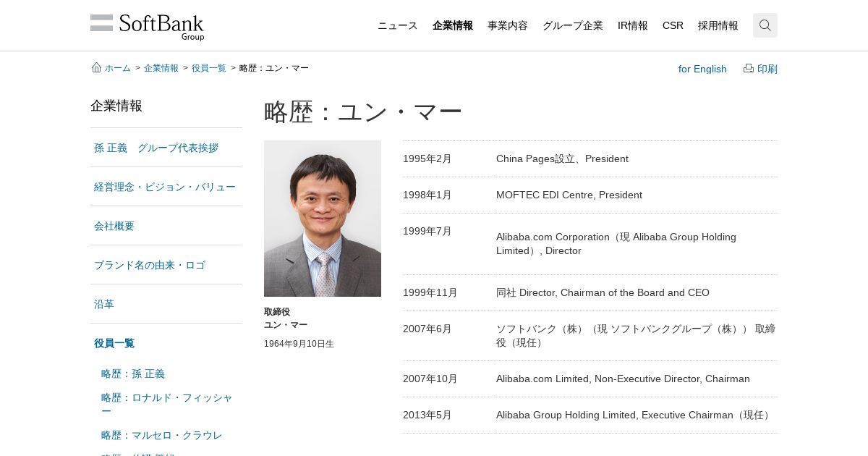Open the ニュース menu
Screen dimensions: 868x456
tap(398, 25)
